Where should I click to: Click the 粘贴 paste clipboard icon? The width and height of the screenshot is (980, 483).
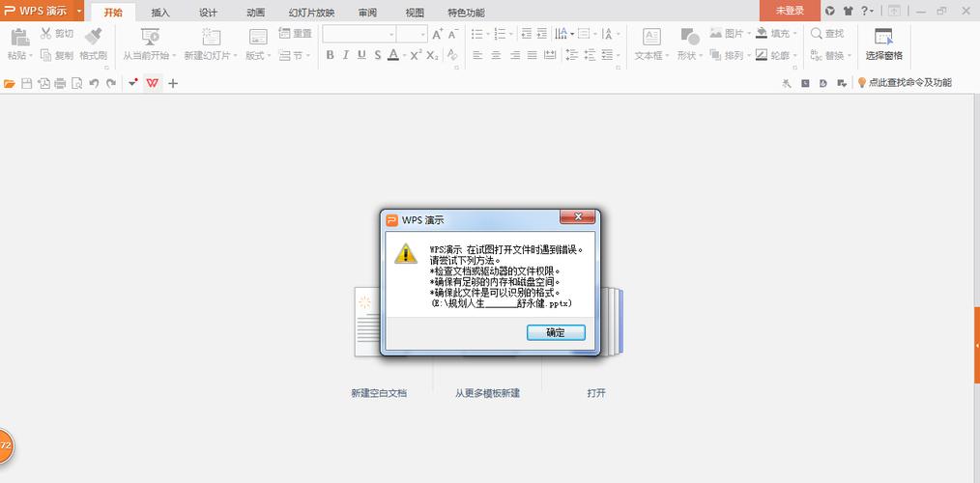pos(19,37)
